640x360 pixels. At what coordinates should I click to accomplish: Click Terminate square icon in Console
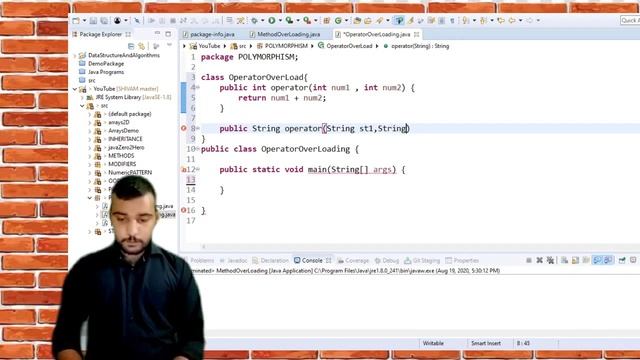click(x=529, y=260)
